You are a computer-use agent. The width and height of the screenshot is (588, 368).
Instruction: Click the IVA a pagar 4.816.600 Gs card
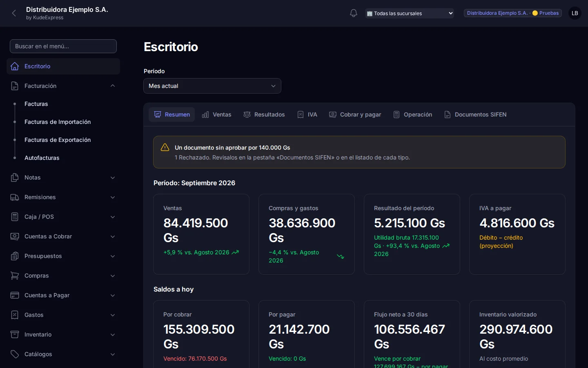pyautogui.click(x=517, y=234)
